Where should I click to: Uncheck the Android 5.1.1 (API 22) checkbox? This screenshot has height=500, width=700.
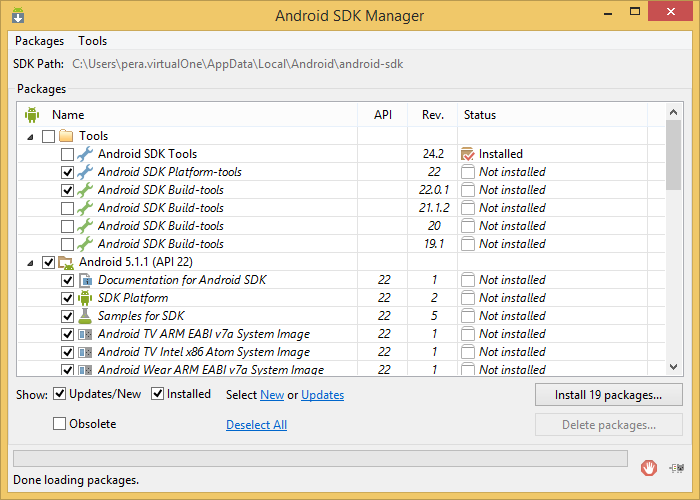tap(48, 262)
